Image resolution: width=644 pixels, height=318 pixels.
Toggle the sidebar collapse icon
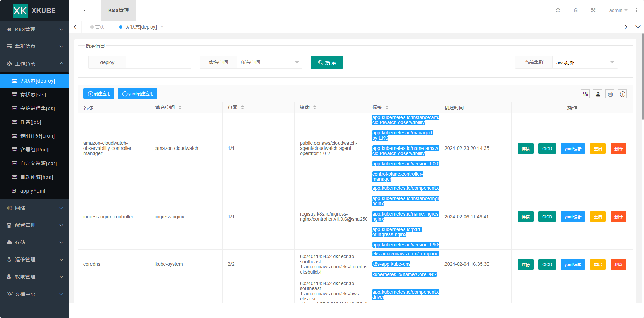coord(86,10)
